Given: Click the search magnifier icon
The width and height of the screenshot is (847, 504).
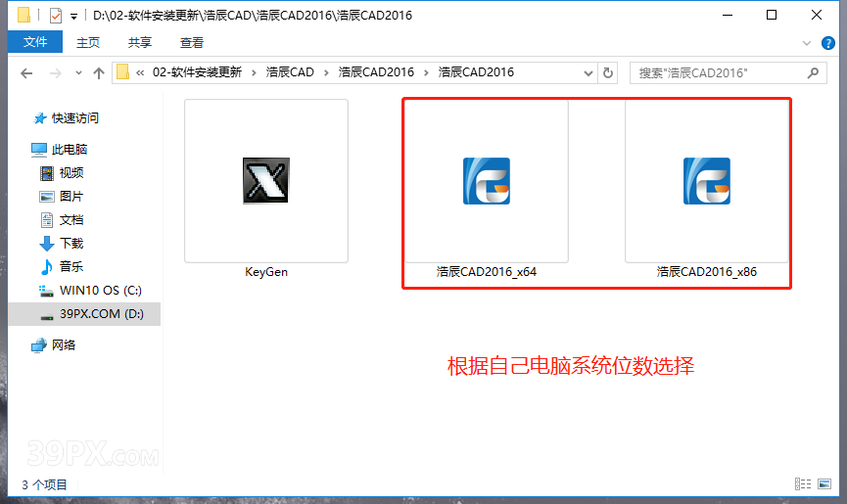Looking at the screenshot, I should click(813, 72).
